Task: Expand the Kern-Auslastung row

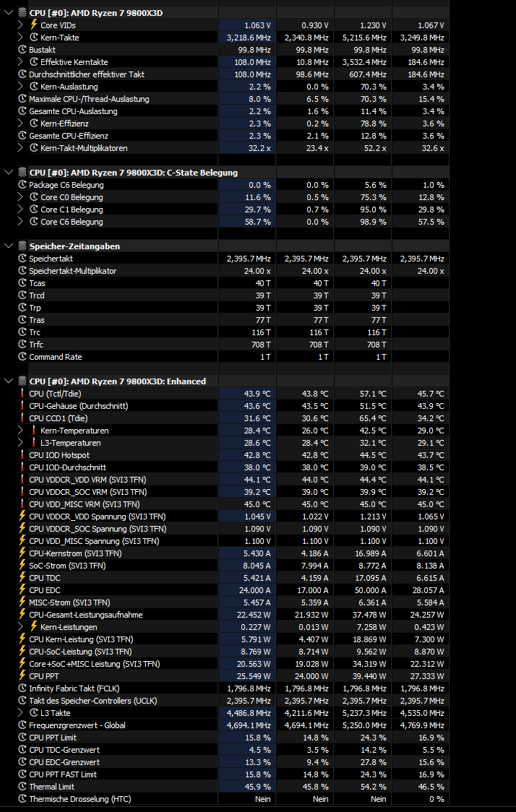Action: (x=20, y=87)
